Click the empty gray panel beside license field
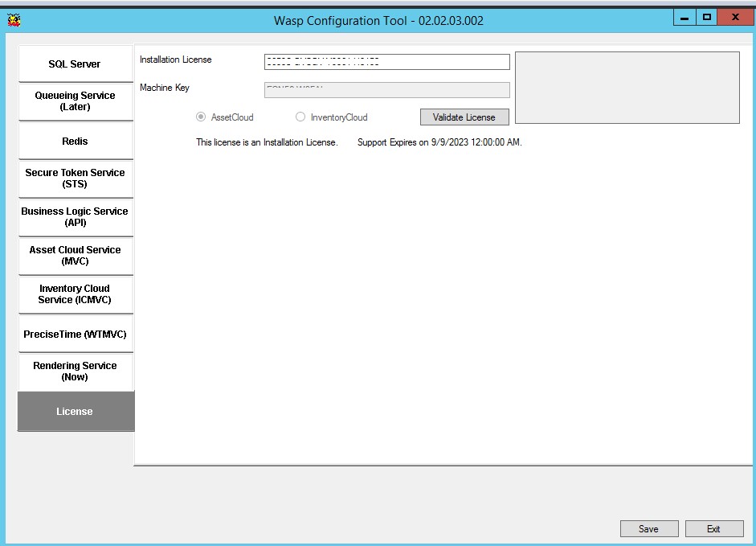This screenshot has width=756, height=546. (x=627, y=88)
